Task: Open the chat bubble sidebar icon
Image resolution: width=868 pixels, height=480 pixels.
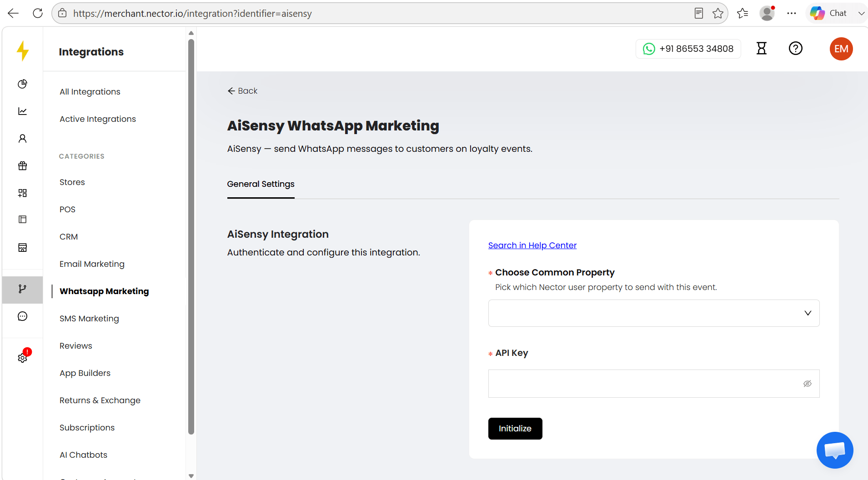Action: point(22,316)
